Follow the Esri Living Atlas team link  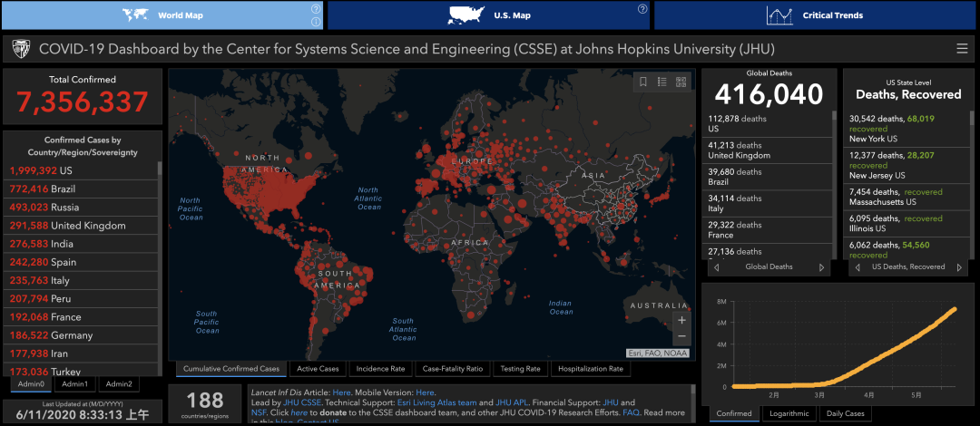[436, 403]
